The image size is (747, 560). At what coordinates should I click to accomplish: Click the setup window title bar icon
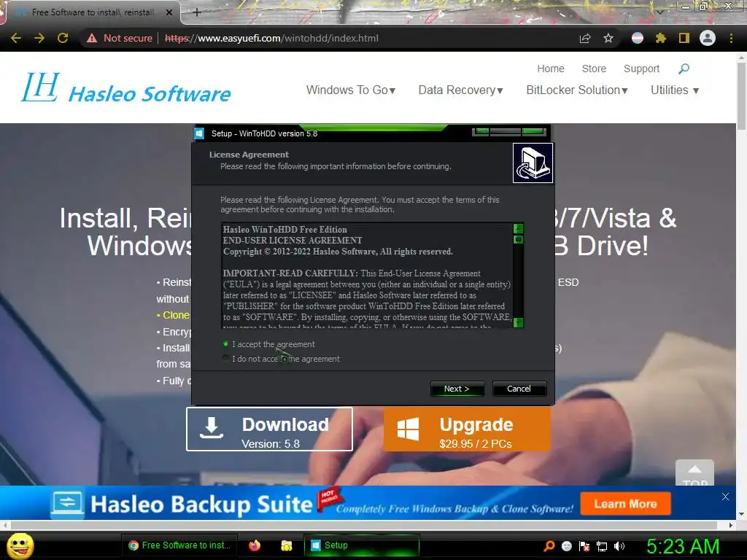pos(199,133)
